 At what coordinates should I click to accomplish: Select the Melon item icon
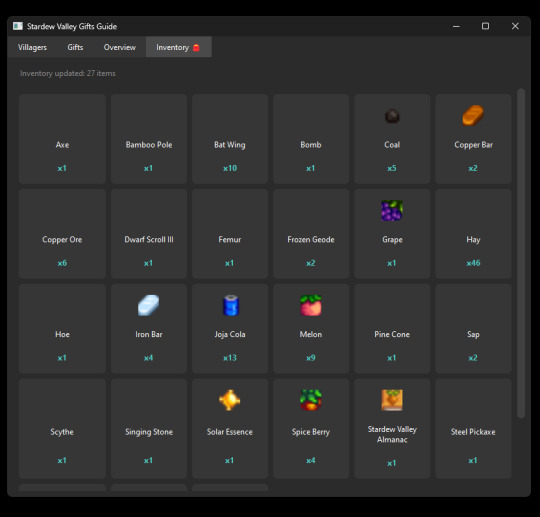pos(311,305)
